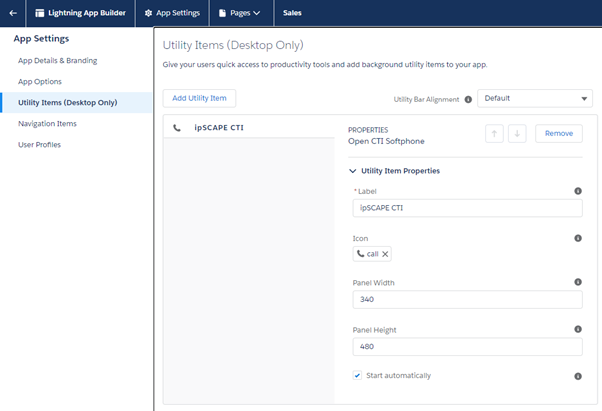The image size is (602, 411).
Task: Click the back arrow icon
Action: pyautogui.click(x=13, y=13)
